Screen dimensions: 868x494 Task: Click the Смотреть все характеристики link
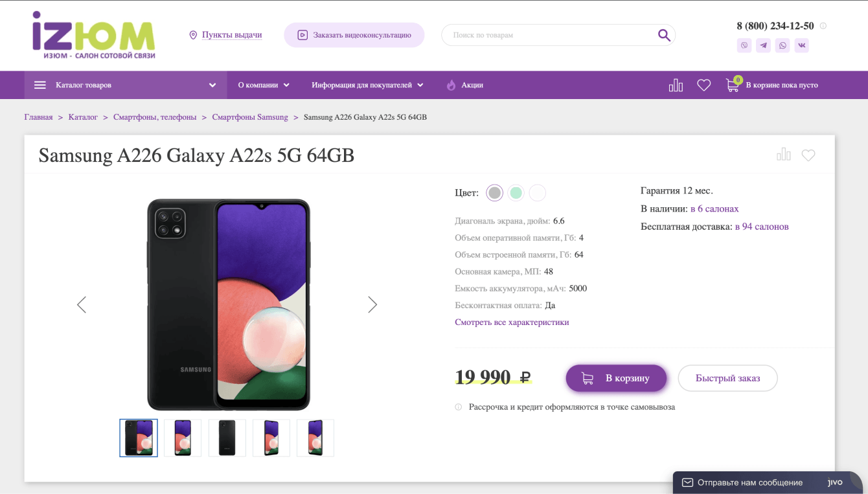512,322
